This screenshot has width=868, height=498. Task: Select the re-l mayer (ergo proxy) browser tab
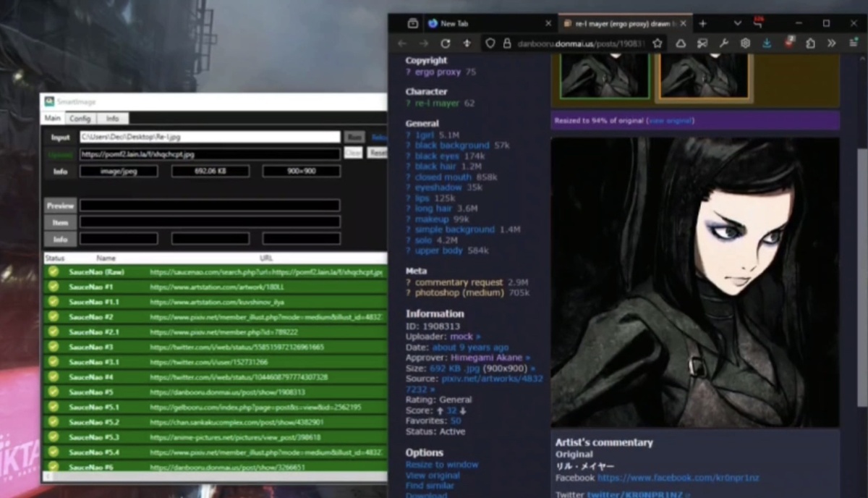pos(624,23)
